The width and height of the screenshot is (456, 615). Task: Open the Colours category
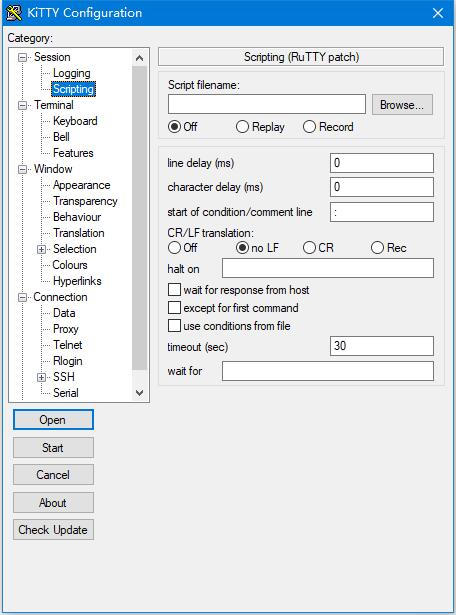[x=70, y=265]
